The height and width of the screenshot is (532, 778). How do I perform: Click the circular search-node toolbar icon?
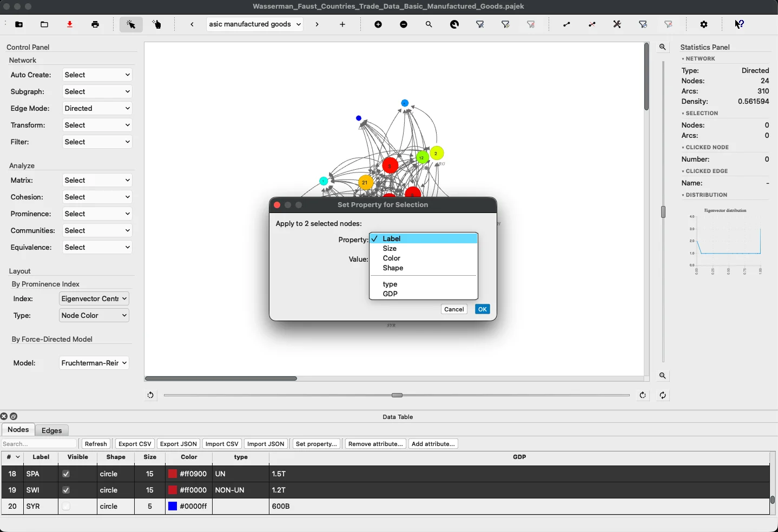[x=455, y=25]
